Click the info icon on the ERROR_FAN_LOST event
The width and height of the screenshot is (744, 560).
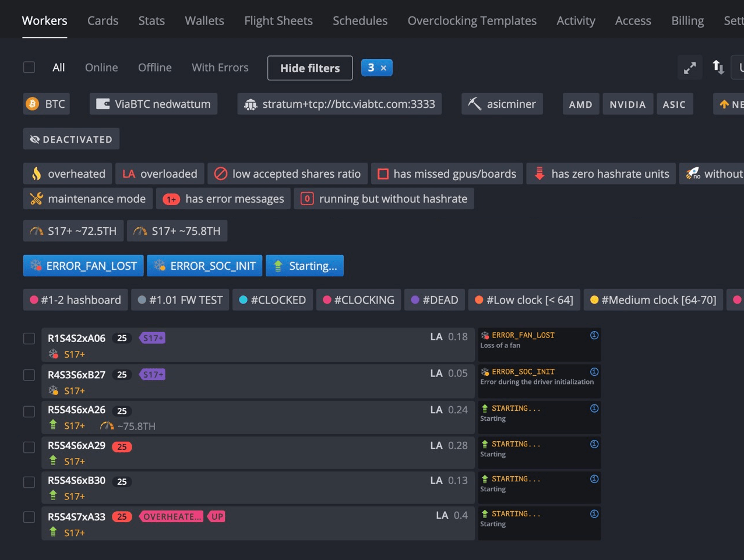click(x=594, y=335)
